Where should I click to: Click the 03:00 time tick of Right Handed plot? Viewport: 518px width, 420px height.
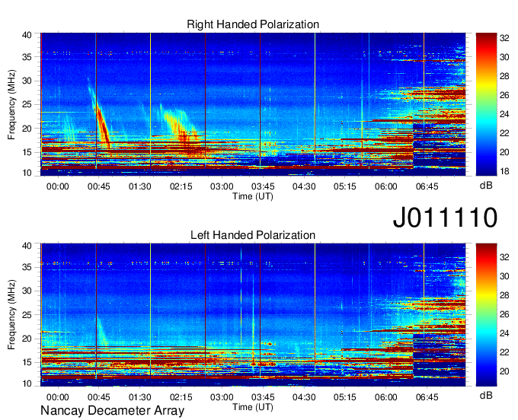(x=222, y=186)
